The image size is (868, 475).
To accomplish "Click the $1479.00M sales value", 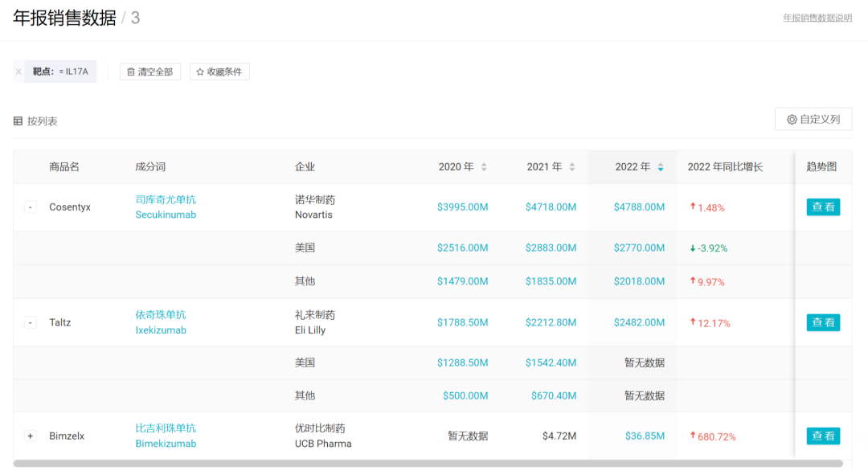I will coord(463,281).
